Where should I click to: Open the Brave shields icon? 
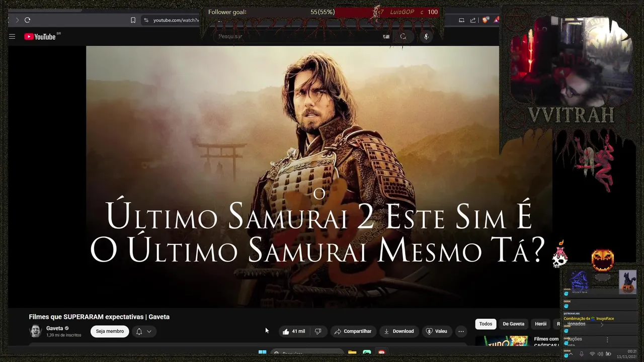click(486, 20)
